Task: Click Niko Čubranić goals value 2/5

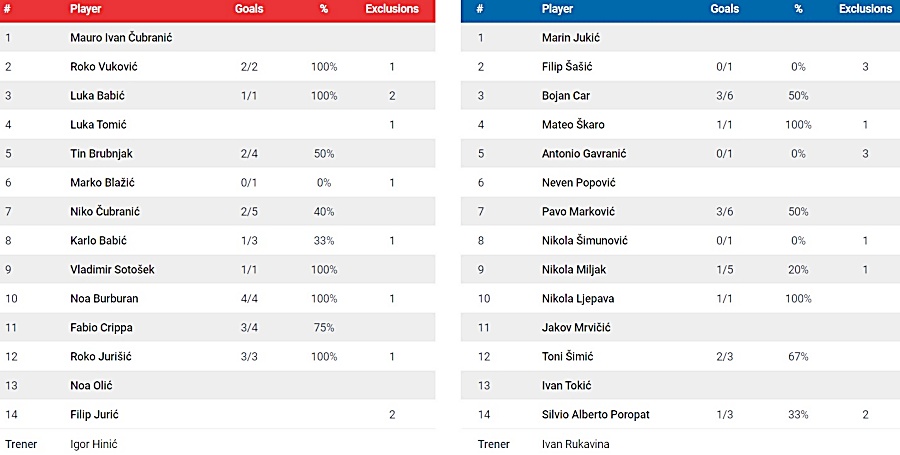Action: coord(249,212)
